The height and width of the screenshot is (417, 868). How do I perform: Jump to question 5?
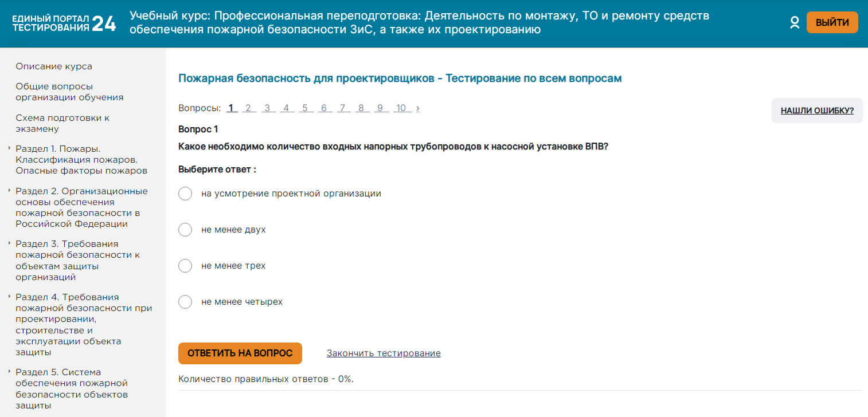coord(304,108)
